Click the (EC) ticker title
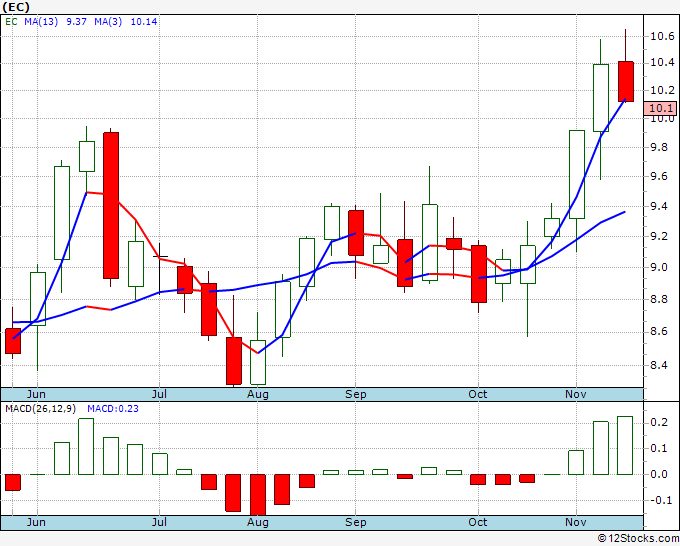The height and width of the screenshot is (546, 680). click(16, 7)
